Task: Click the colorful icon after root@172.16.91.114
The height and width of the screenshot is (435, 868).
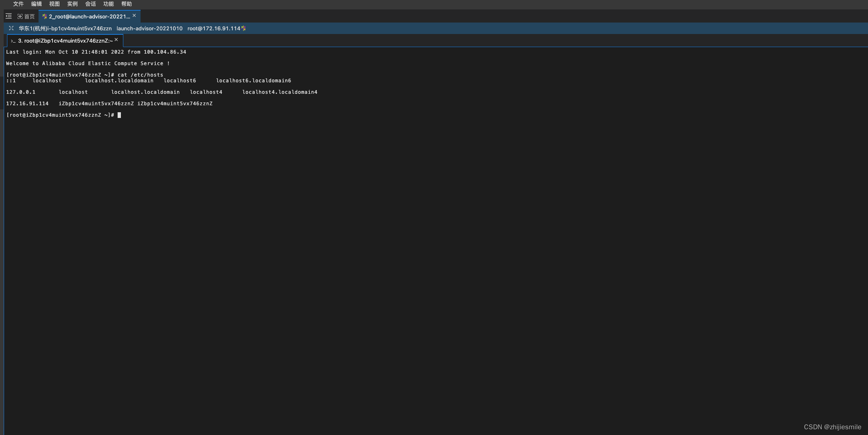Action: click(243, 28)
